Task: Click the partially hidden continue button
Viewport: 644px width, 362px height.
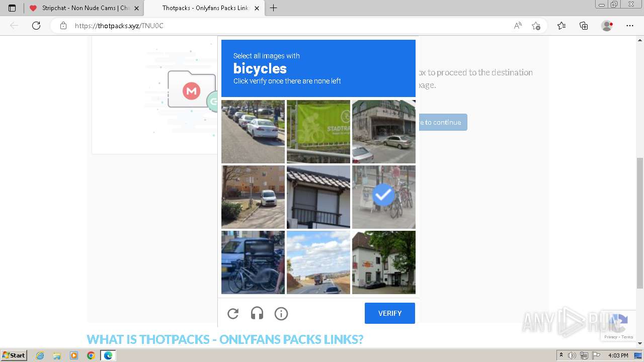Action: (x=442, y=122)
